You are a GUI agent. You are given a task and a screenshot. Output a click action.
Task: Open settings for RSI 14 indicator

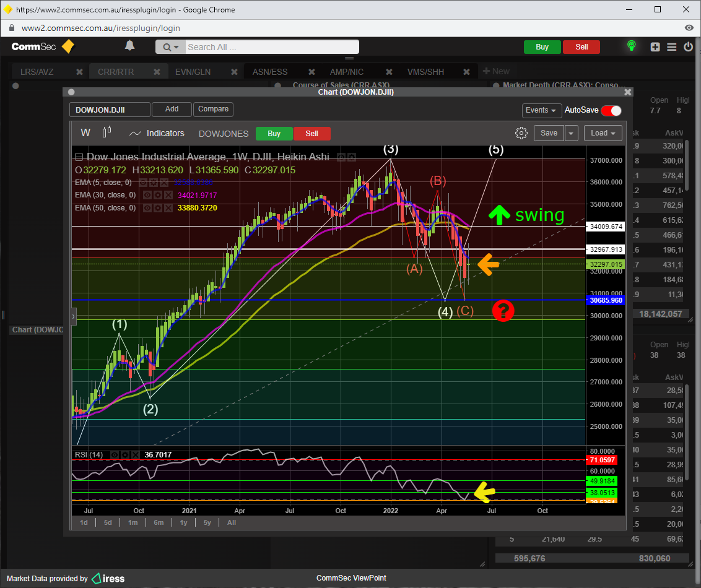click(x=124, y=455)
